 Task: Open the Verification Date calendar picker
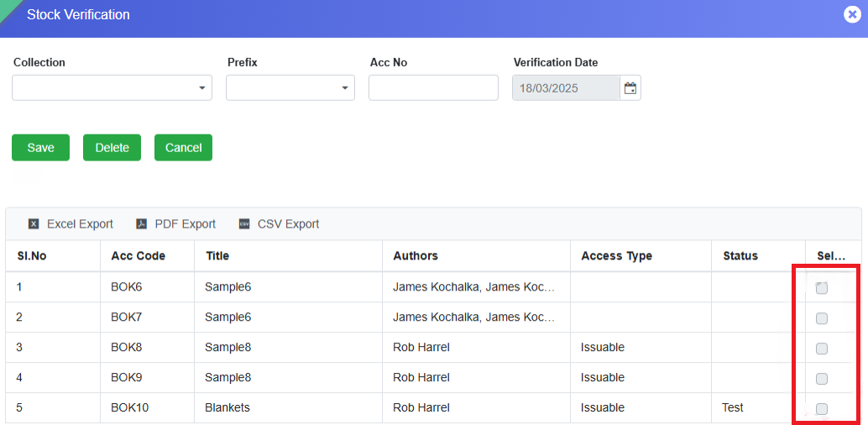[630, 88]
